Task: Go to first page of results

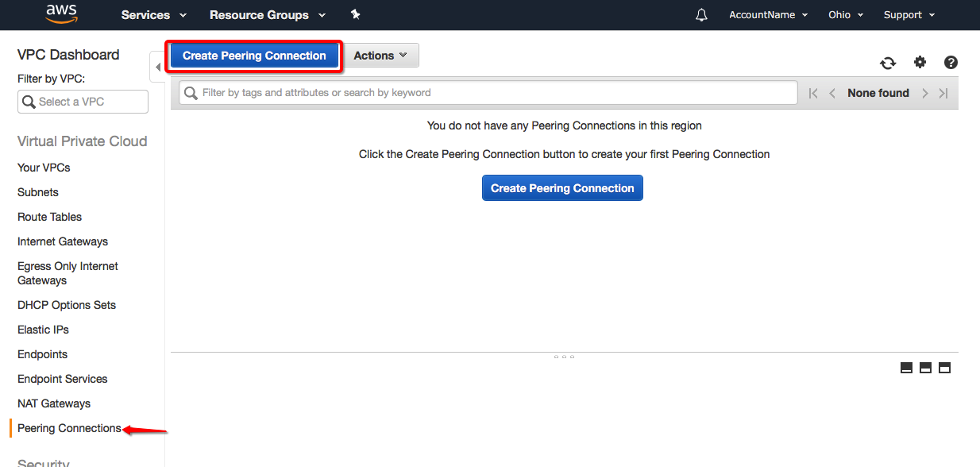Action: [812, 93]
